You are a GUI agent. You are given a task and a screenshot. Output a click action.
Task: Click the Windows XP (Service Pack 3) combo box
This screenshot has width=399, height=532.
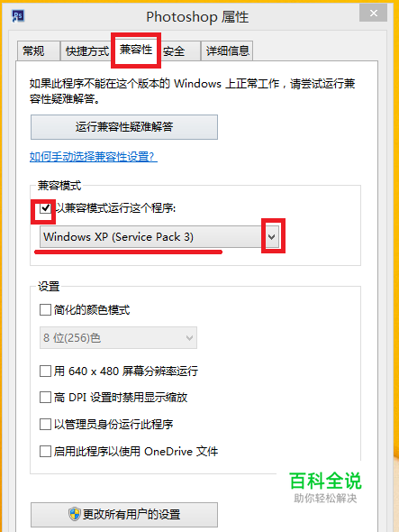159,237
